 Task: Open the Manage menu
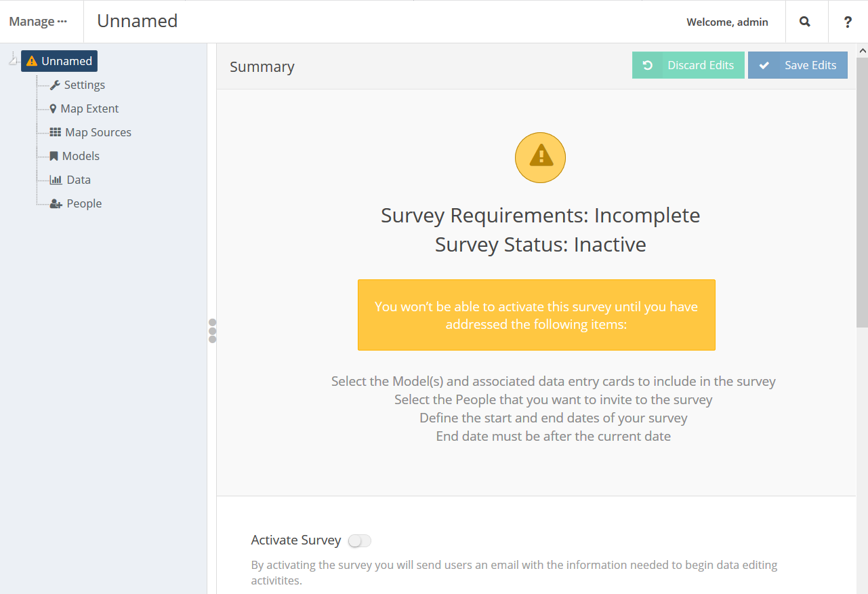click(38, 22)
